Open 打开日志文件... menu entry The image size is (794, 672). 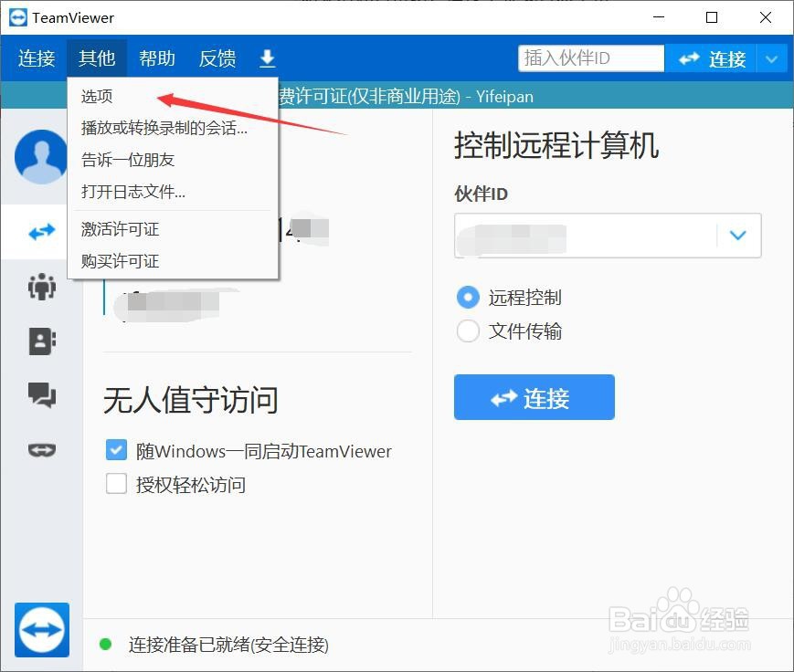click(x=173, y=192)
